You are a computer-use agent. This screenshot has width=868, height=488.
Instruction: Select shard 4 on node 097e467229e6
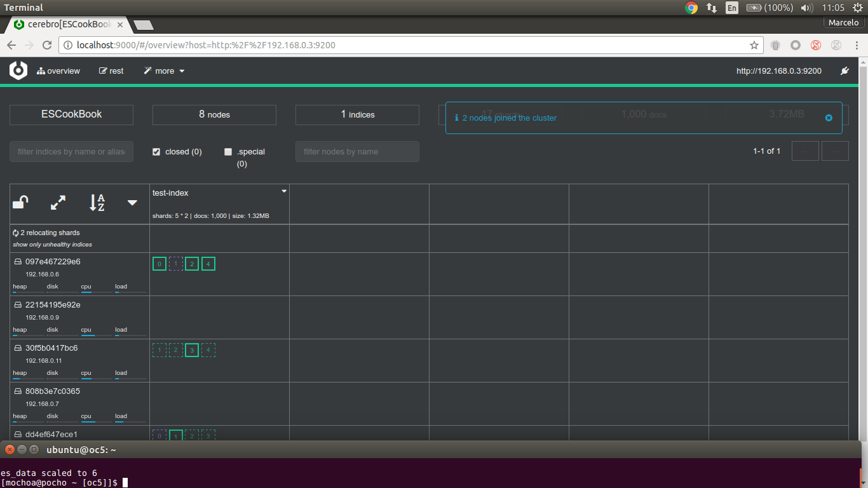tap(208, 264)
